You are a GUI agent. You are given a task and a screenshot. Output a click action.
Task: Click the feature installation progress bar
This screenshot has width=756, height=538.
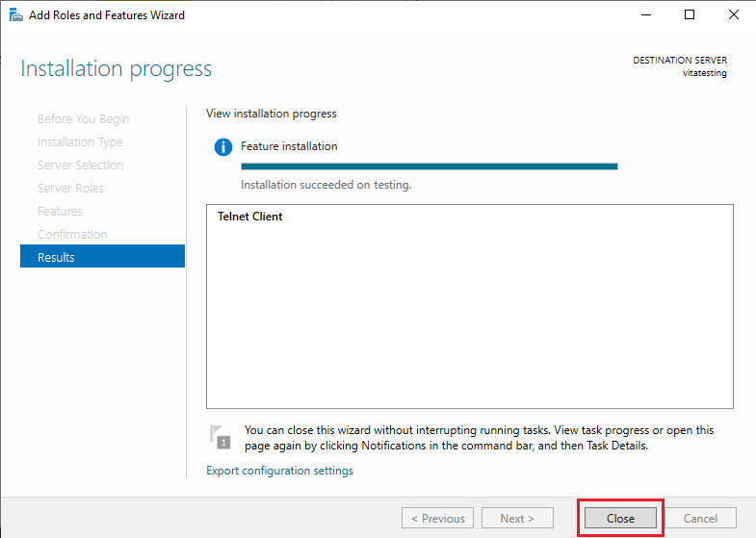(429, 167)
